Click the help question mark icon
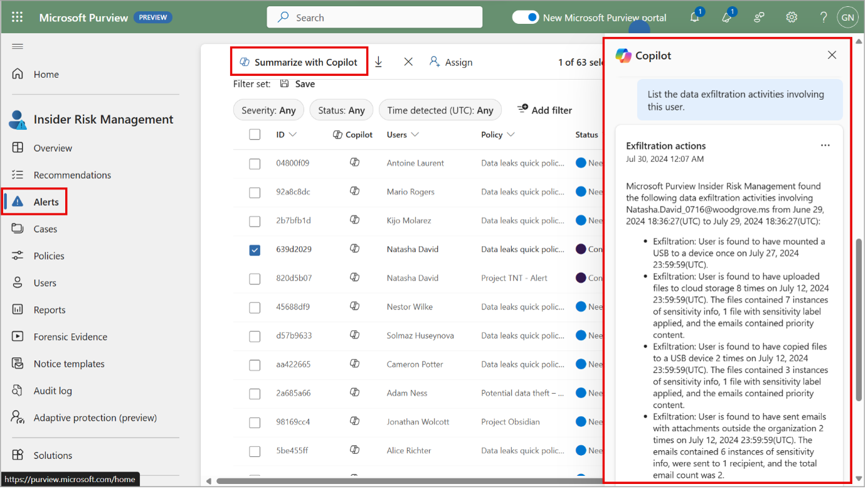868x489 pixels. [823, 18]
